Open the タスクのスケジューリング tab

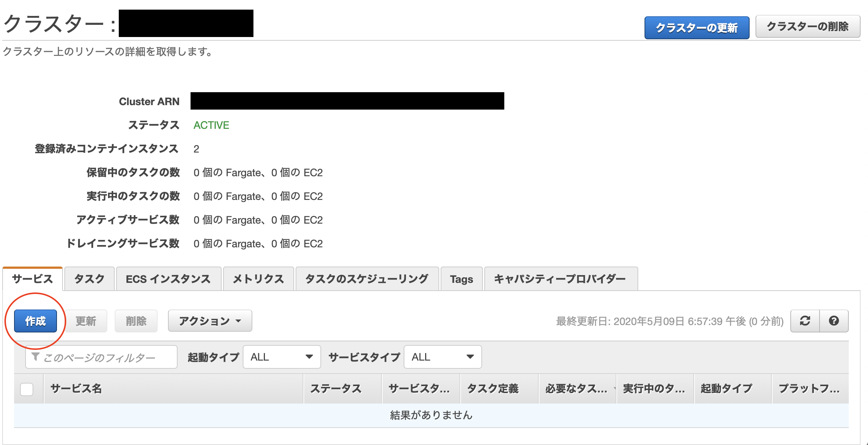click(367, 279)
